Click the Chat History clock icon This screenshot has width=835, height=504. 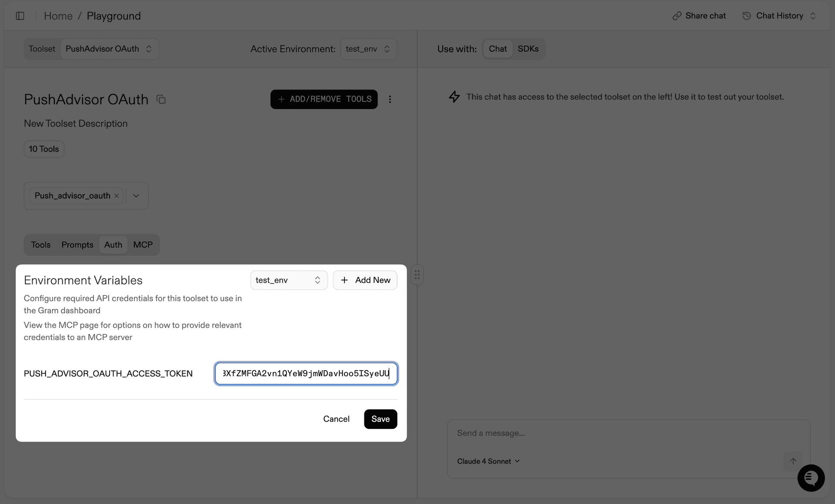747,16
